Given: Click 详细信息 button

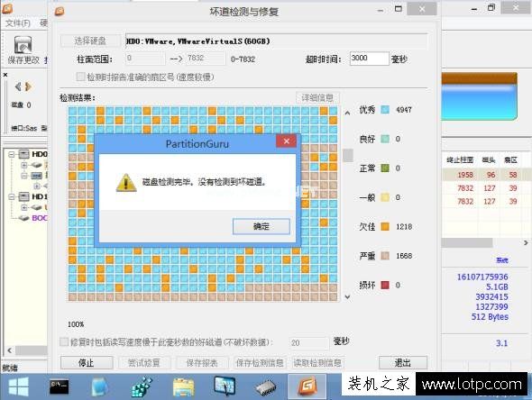Looking at the screenshot, I should point(317,98).
